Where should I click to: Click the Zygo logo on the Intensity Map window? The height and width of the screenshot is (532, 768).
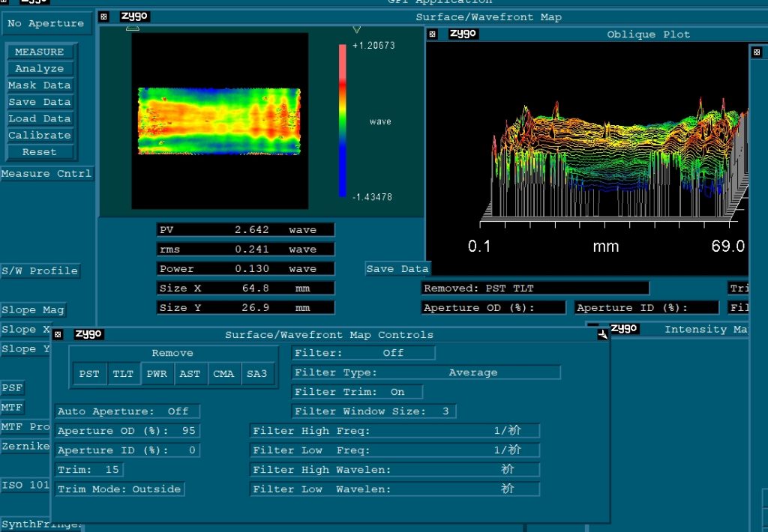pos(625,328)
